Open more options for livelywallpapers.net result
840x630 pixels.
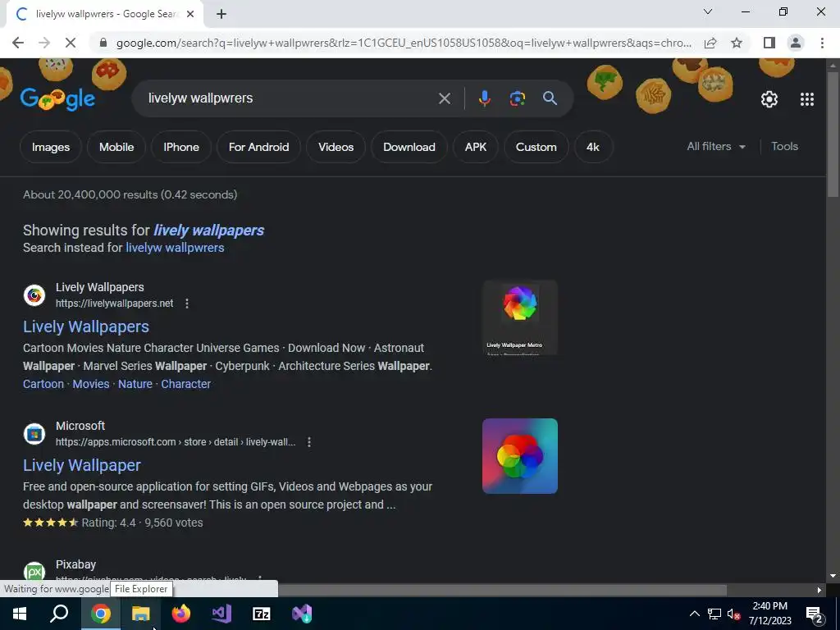187,304
